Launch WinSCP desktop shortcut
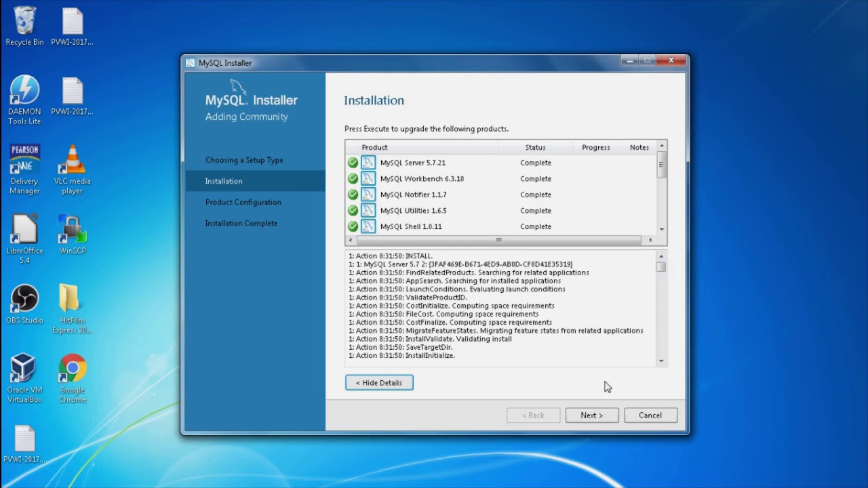The height and width of the screenshot is (488, 868). [72, 235]
